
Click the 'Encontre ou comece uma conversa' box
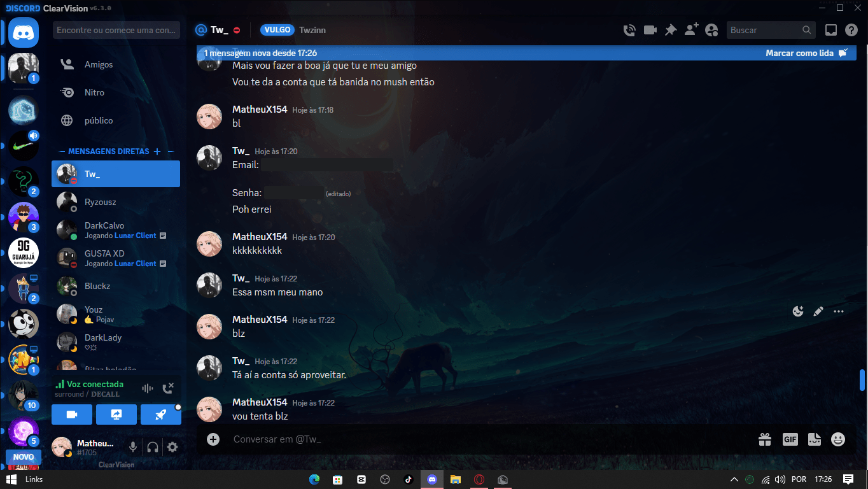(116, 30)
